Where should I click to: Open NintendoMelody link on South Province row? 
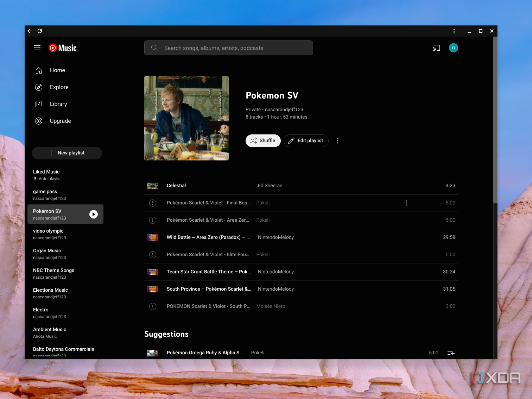pyautogui.click(x=276, y=289)
